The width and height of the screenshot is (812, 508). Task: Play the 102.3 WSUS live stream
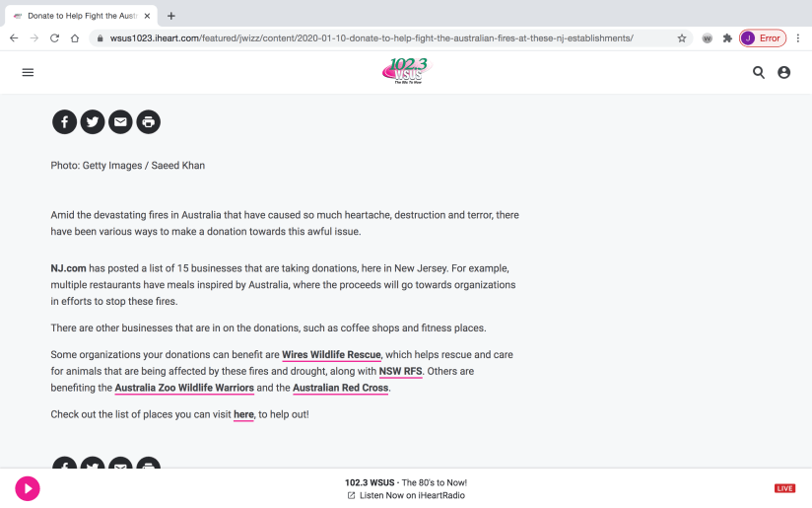click(x=28, y=488)
